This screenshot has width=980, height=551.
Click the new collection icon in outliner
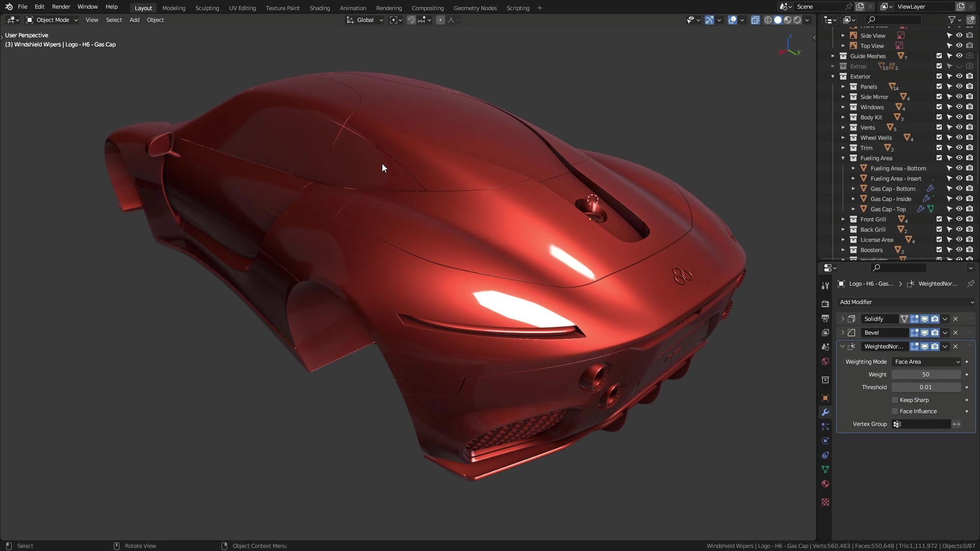pos(971,20)
